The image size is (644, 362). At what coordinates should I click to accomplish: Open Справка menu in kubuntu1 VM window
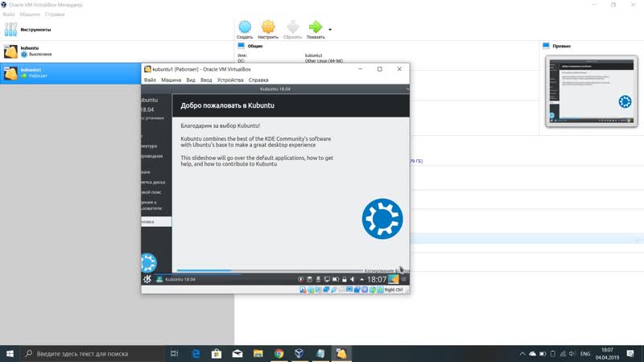[258, 80]
